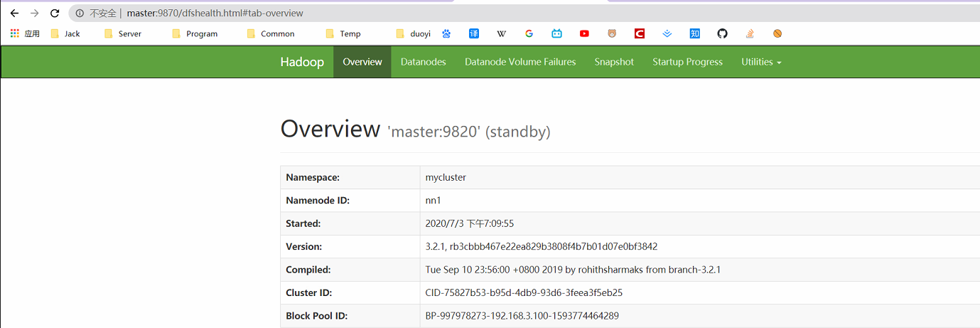This screenshot has width=980, height=328.
Task: Click the mycluster namespace value
Action: 446,177
